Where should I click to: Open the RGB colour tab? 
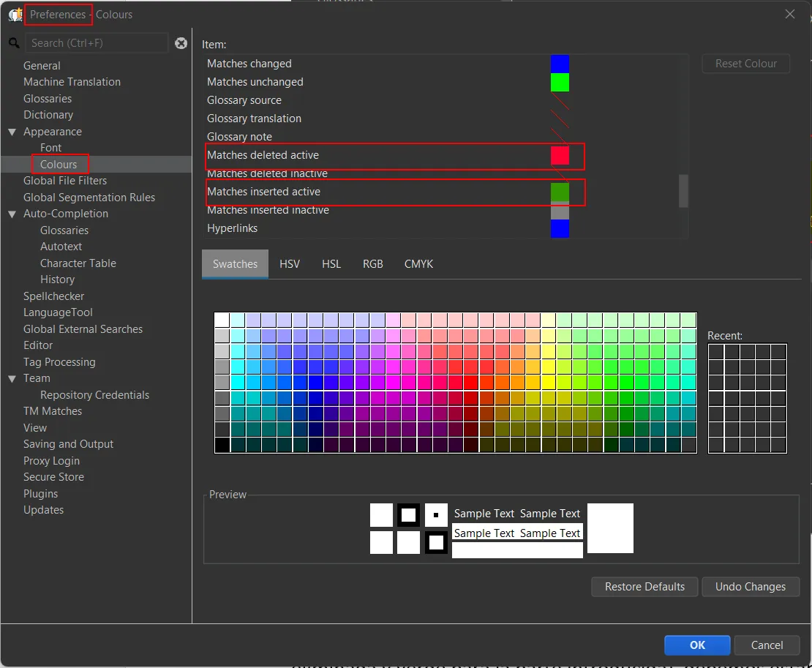point(372,264)
